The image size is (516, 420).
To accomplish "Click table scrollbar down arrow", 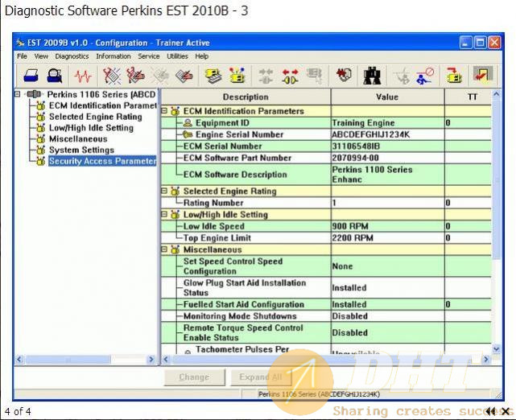I will pyautogui.click(x=496, y=349).
